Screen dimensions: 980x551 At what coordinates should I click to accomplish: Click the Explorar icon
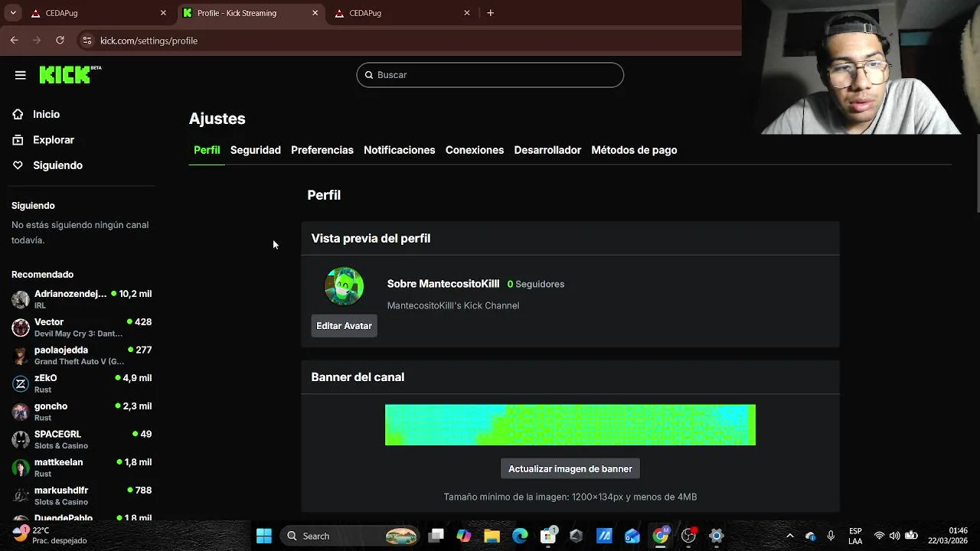[18, 140]
